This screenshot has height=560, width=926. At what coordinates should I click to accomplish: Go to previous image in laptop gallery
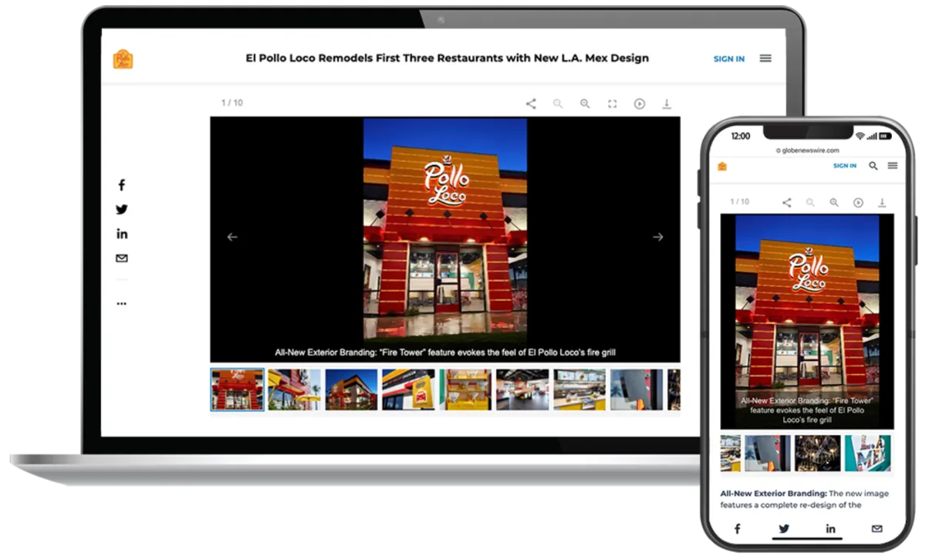232,237
